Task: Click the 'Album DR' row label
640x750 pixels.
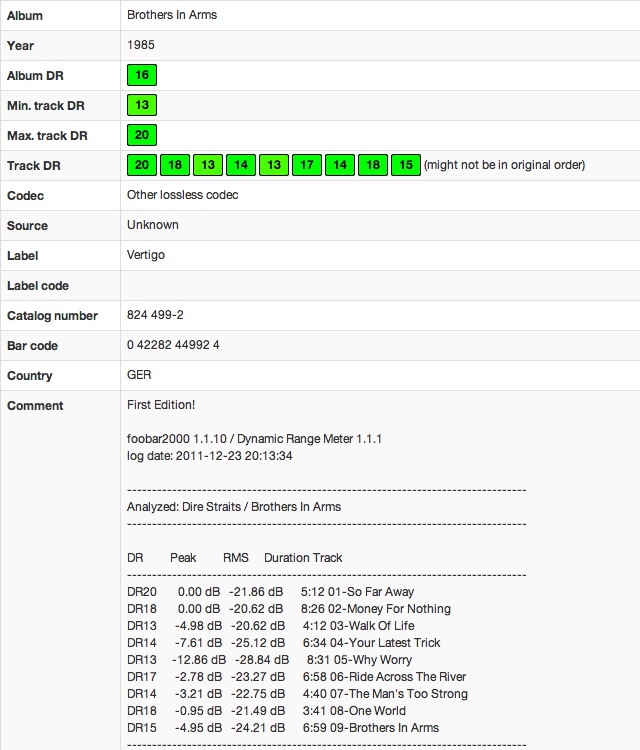Action: tap(35, 76)
